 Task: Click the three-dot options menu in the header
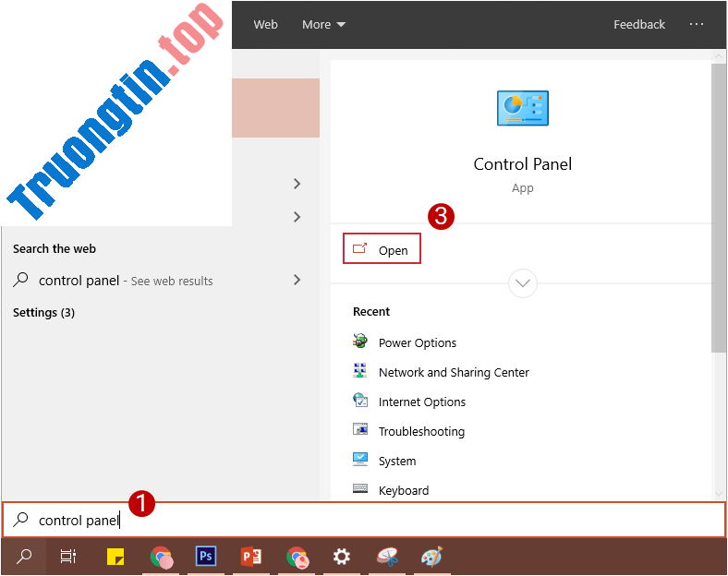[696, 24]
